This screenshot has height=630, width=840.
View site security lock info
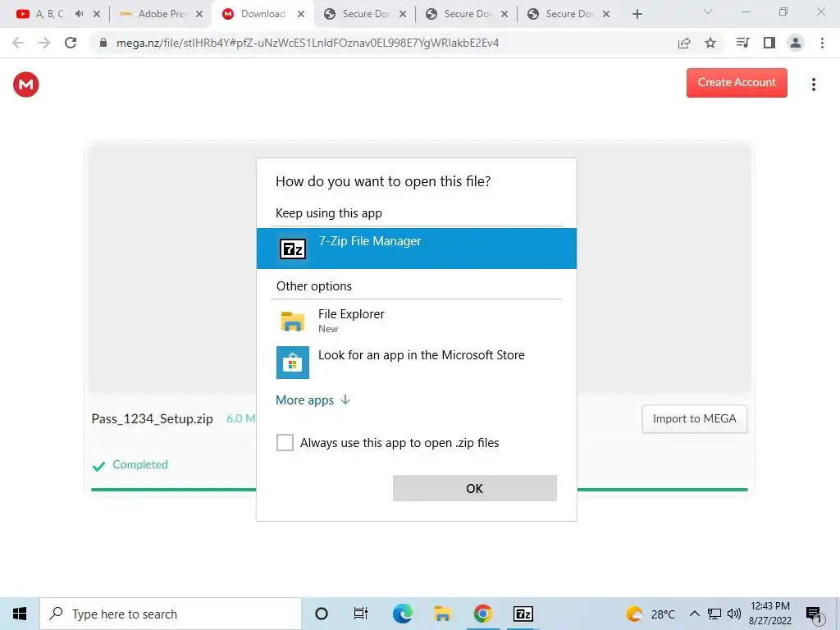tap(103, 43)
